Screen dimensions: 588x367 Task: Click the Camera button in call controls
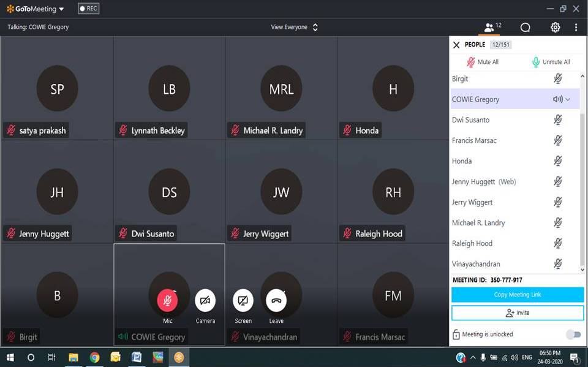(205, 300)
